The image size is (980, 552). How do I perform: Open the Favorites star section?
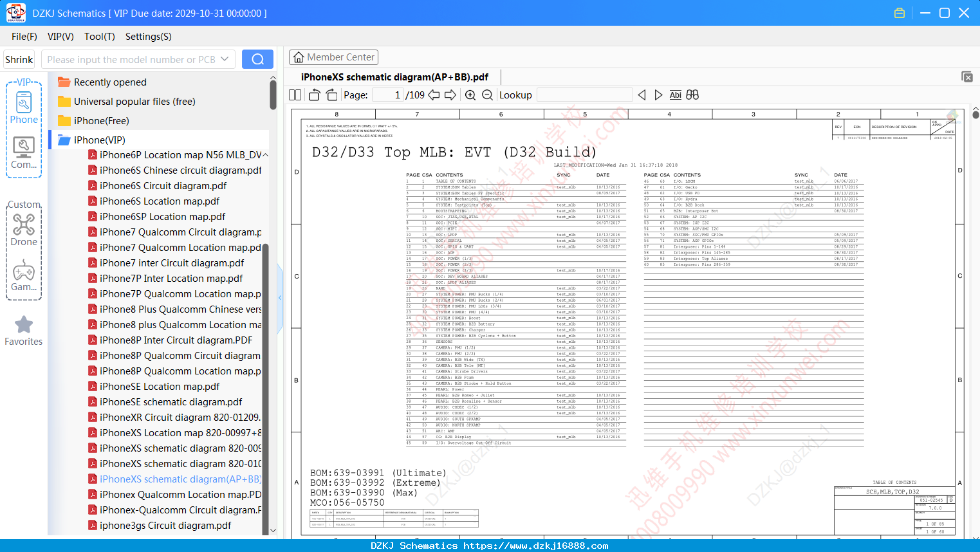(24, 331)
